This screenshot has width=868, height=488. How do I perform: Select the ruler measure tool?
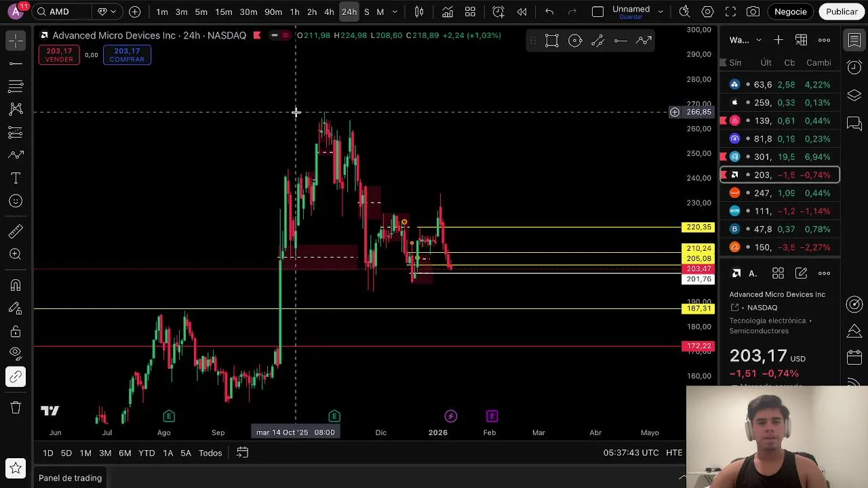click(16, 231)
